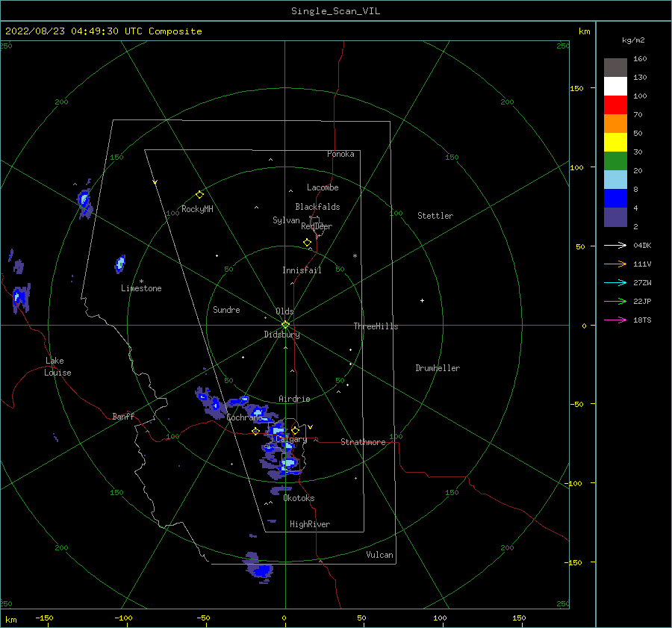Click the radar echo directly above Okotoks label
672x628 pixels.
coord(281,490)
